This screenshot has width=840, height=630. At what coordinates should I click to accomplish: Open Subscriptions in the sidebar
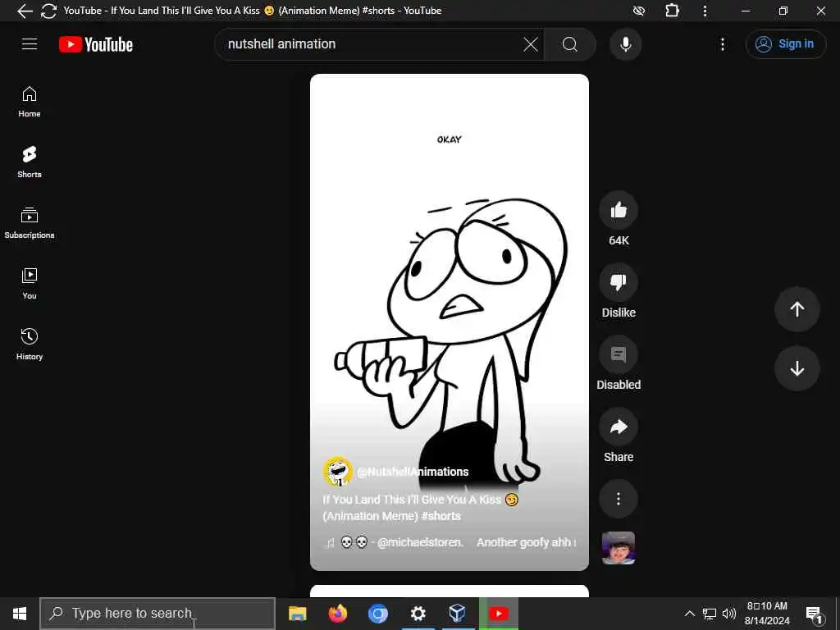point(30,223)
